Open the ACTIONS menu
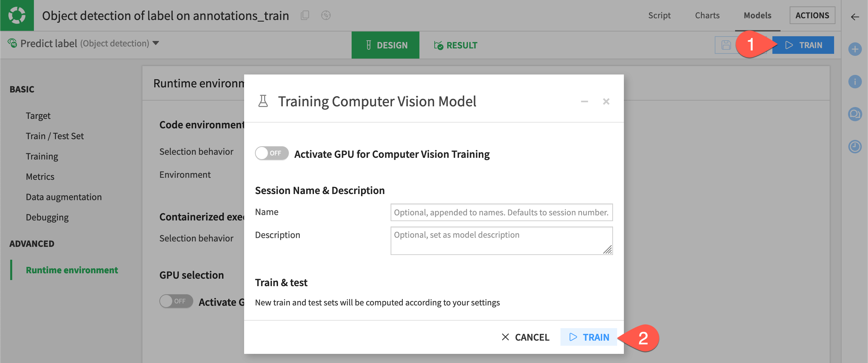 pos(812,15)
